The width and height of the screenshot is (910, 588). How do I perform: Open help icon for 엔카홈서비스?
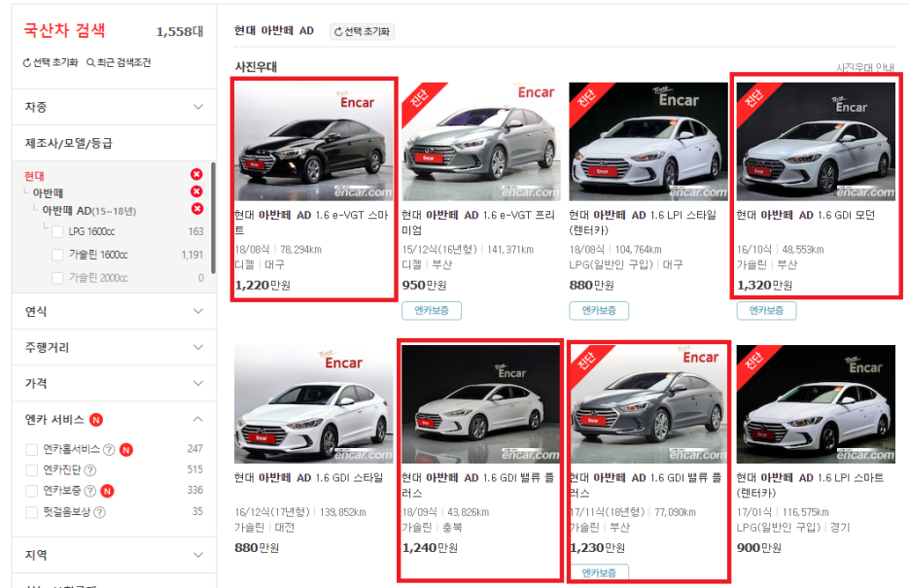pos(109,449)
